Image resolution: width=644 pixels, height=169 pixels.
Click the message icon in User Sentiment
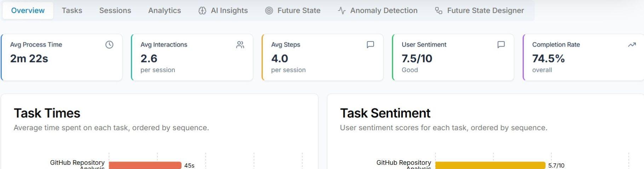(x=501, y=45)
